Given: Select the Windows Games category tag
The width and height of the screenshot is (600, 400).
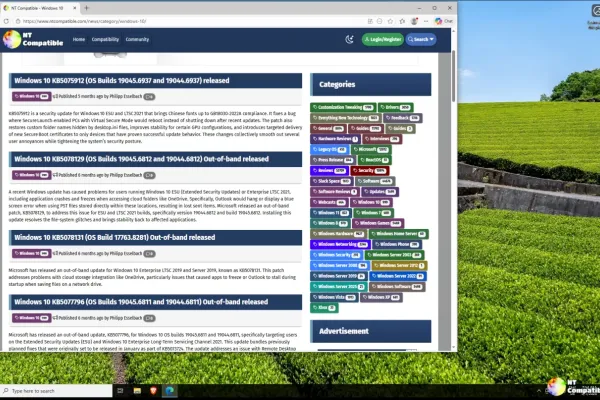Looking at the screenshot, I should tap(378, 223).
